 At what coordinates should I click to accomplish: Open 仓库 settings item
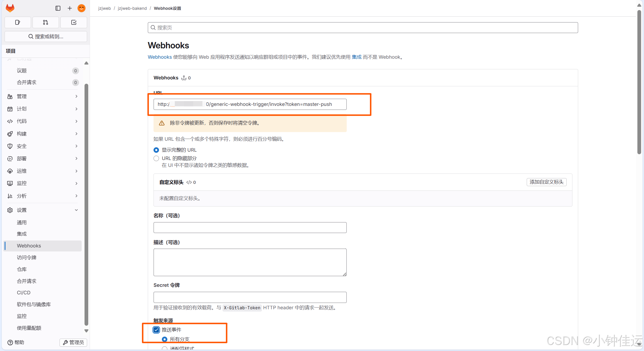click(43, 269)
